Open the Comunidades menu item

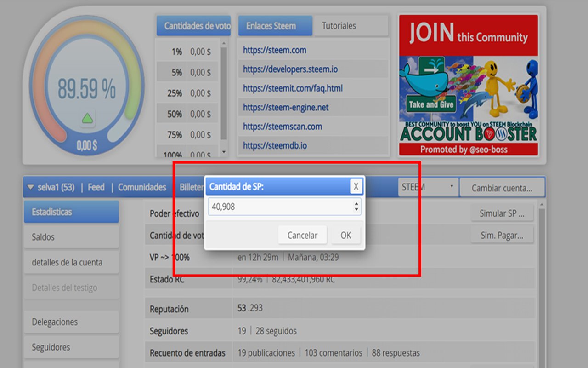[142, 187]
